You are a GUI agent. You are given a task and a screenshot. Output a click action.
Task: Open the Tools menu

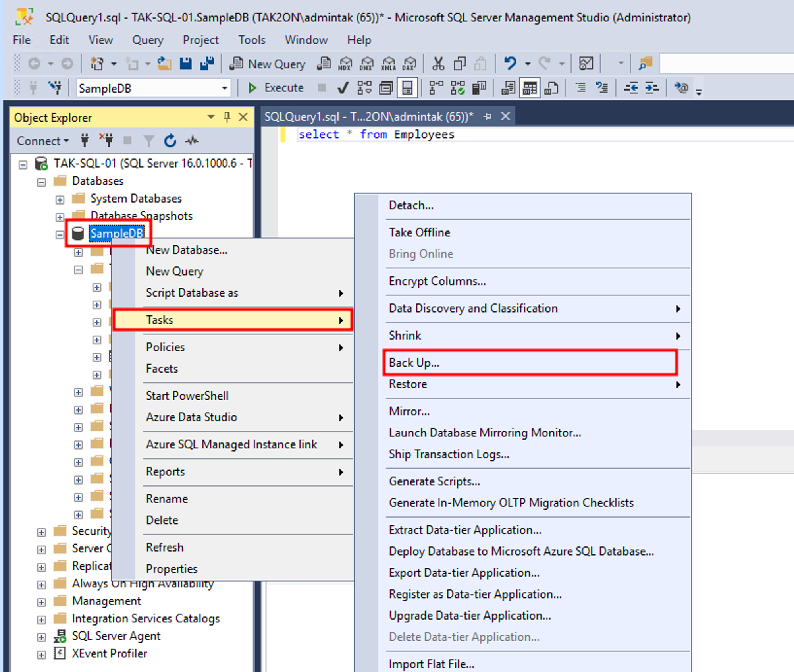point(251,40)
